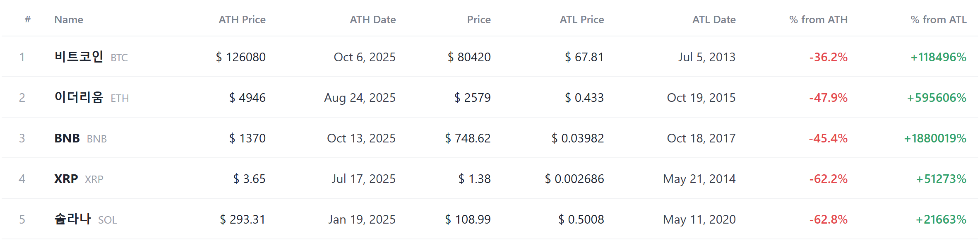The width and height of the screenshot is (980, 241).
Task: Click Ethereum's -47.9% from ATH value
Action: click(829, 97)
